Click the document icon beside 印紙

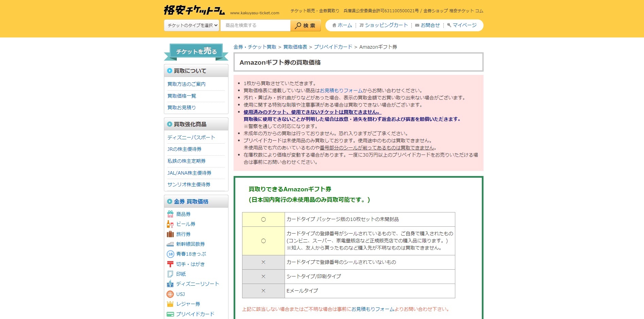click(170, 274)
